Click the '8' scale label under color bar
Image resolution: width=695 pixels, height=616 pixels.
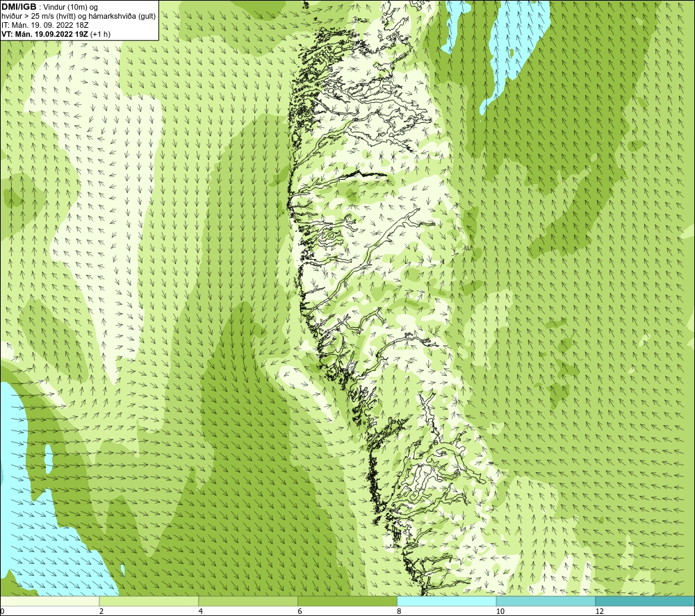click(x=400, y=611)
